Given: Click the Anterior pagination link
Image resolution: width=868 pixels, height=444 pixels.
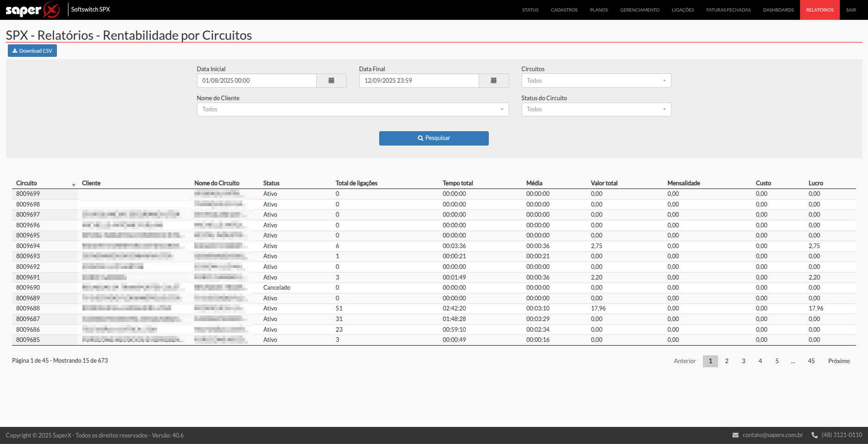Looking at the screenshot, I should tap(685, 361).
